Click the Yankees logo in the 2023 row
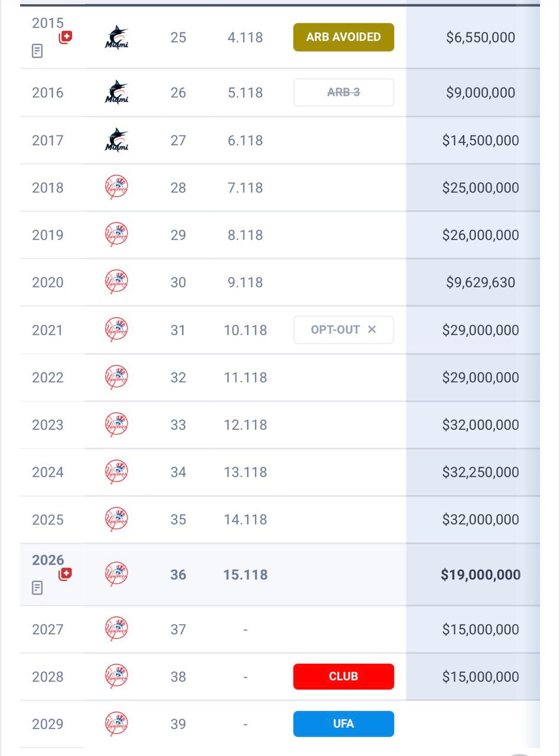560x756 pixels. tap(116, 425)
